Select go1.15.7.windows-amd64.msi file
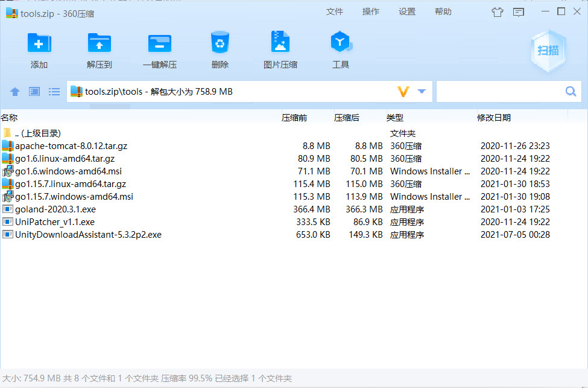588x388 pixels. tap(294, 197)
